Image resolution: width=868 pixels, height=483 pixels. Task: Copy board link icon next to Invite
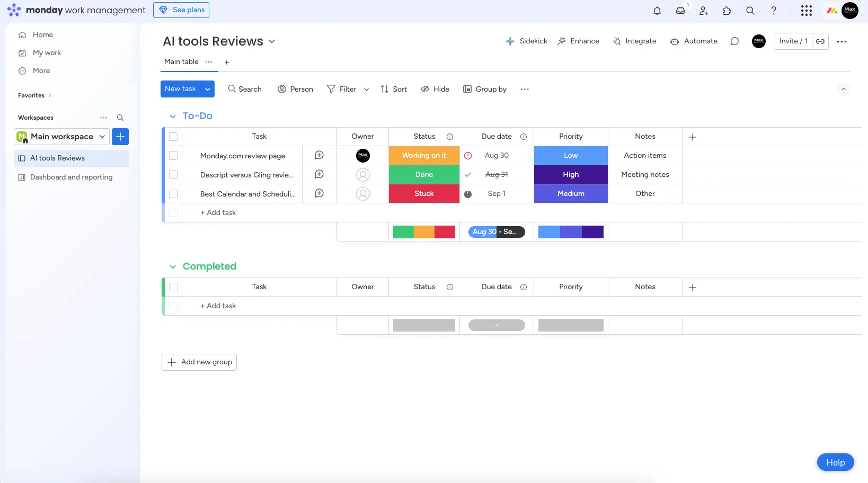820,41
